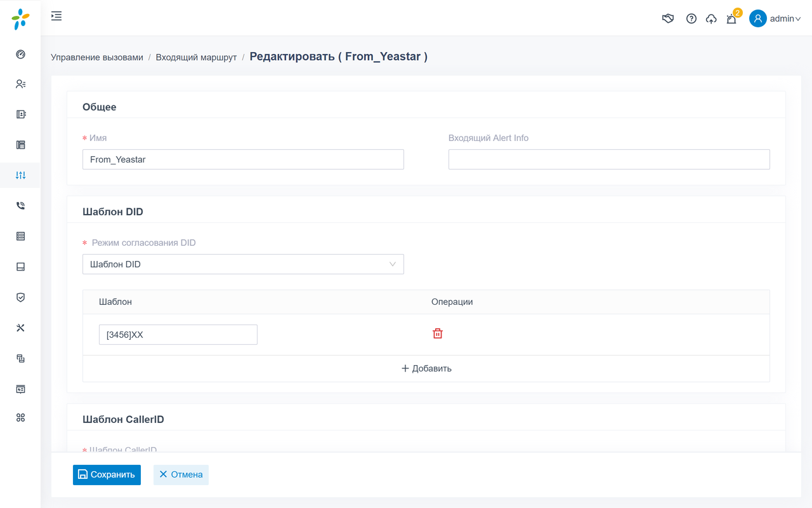The image size is (812, 508).
Task: Click the Общее section heading
Action: 100,107
